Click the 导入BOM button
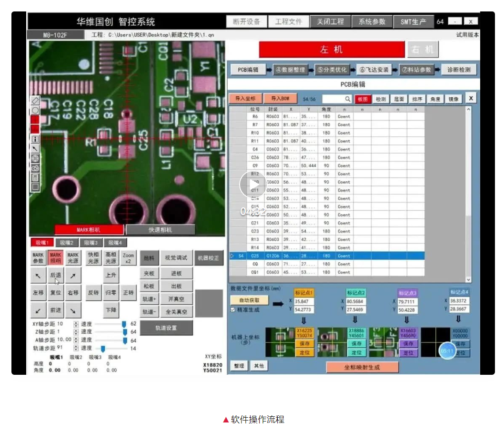Image resolution: width=504 pixels, height=432 pixels. 280,99
